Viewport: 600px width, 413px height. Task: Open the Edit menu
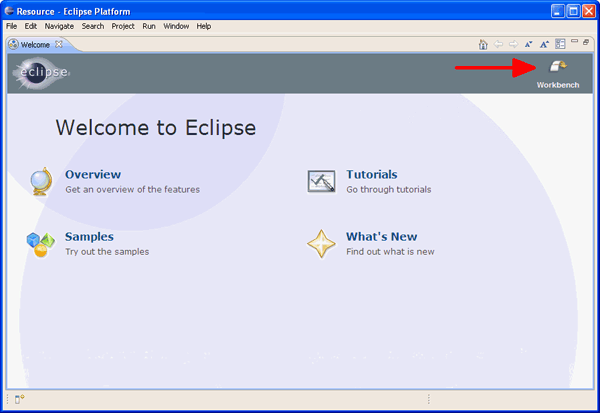tap(31, 26)
